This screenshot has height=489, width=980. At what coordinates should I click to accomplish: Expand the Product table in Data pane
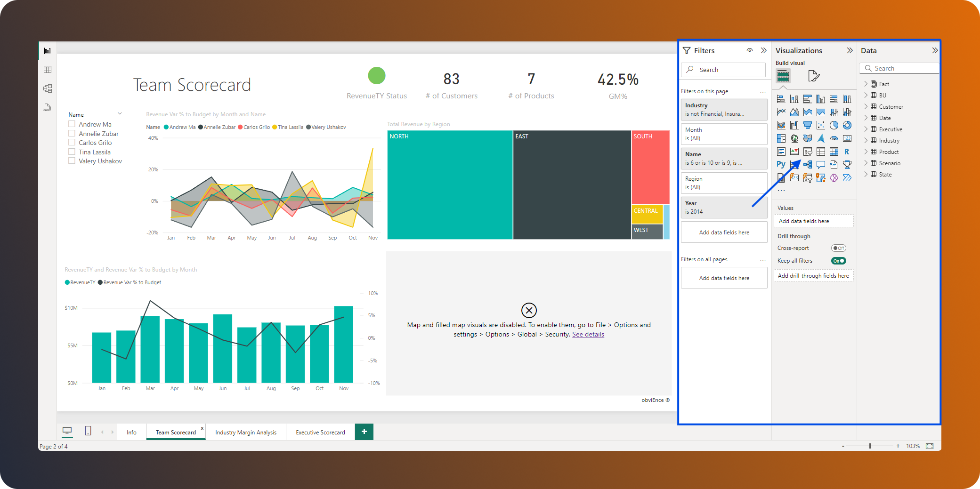866,152
